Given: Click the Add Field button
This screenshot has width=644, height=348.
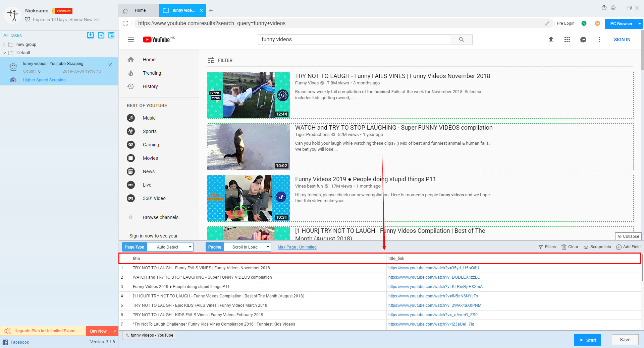Looking at the screenshot, I should (628, 247).
